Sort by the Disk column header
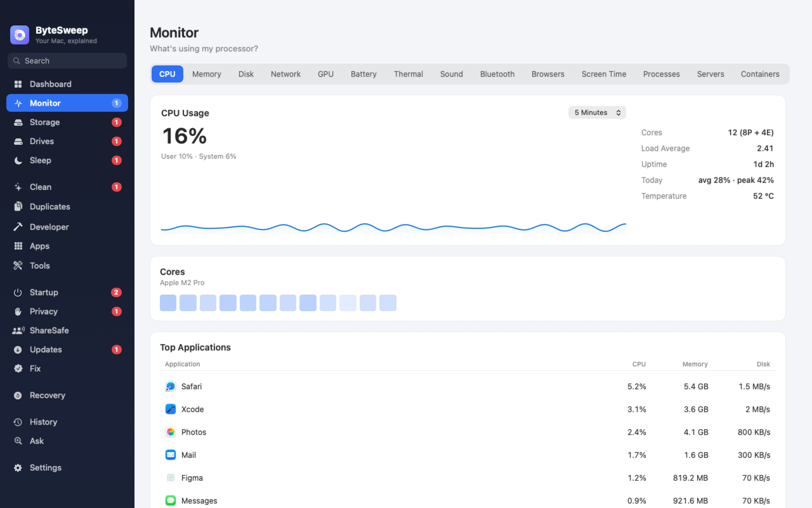Screen dimensions: 812x508 point(763,364)
